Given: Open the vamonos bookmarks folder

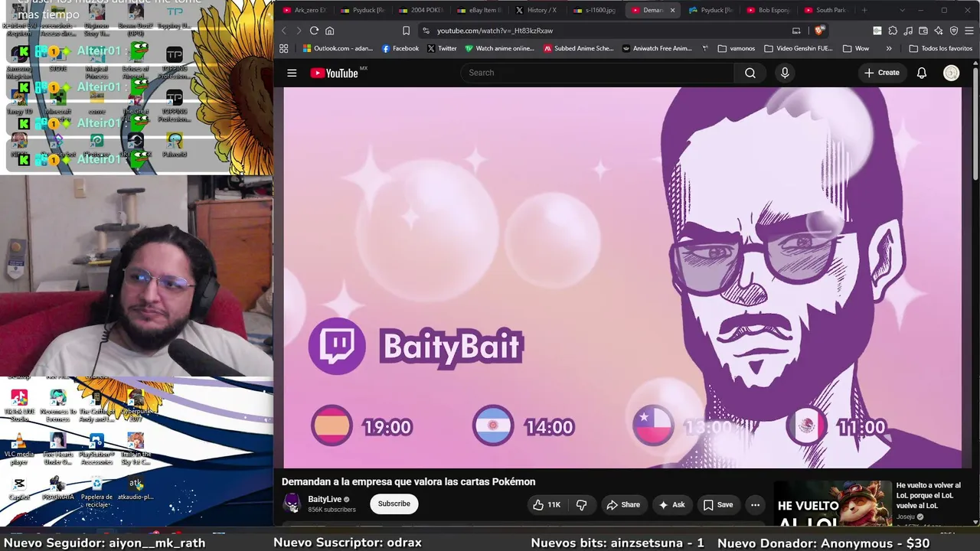Looking at the screenshot, I should (737, 48).
